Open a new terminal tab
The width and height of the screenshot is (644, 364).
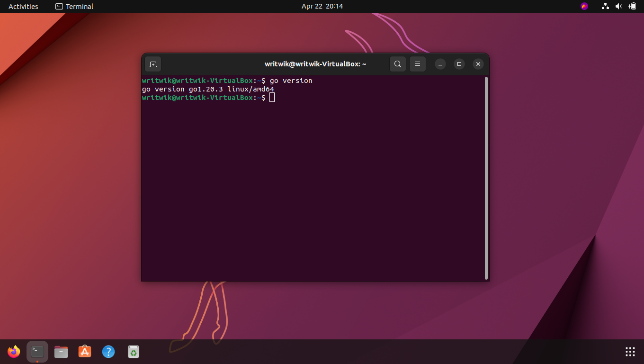[152, 64]
